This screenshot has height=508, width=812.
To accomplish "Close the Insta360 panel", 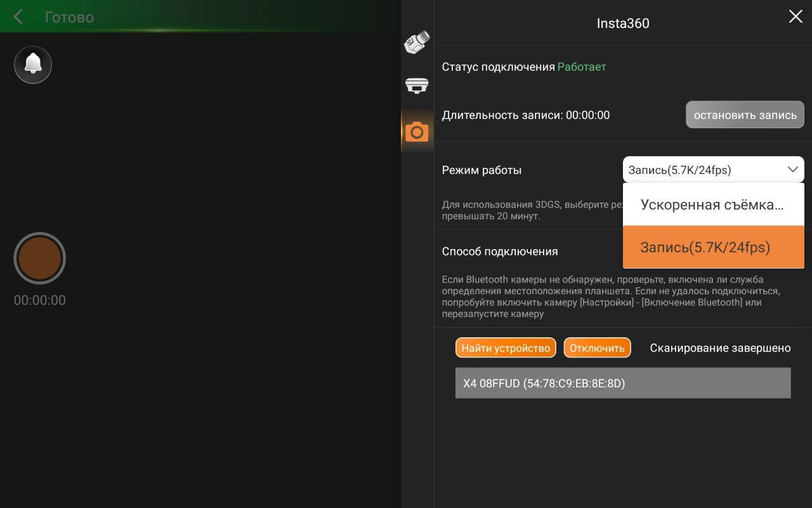I will pos(796,17).
